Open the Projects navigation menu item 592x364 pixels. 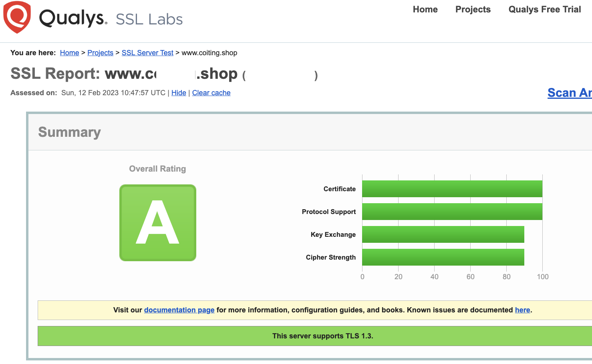tap(473, 9)
